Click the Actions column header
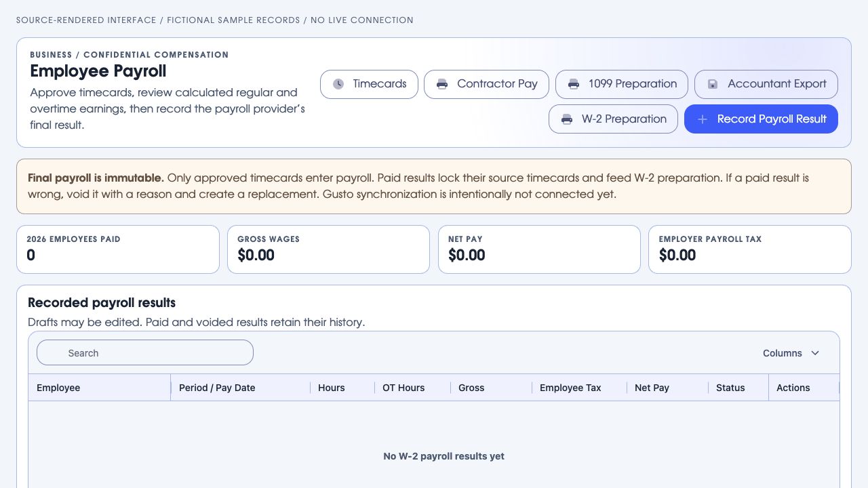Viewport: 868px width, 488px height. (804, 388)
